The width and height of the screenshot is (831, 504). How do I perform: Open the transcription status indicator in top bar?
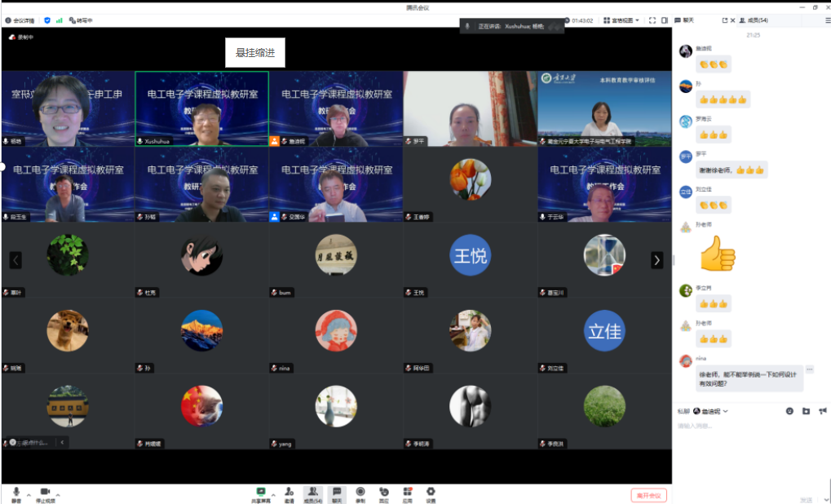coord(81,20)
